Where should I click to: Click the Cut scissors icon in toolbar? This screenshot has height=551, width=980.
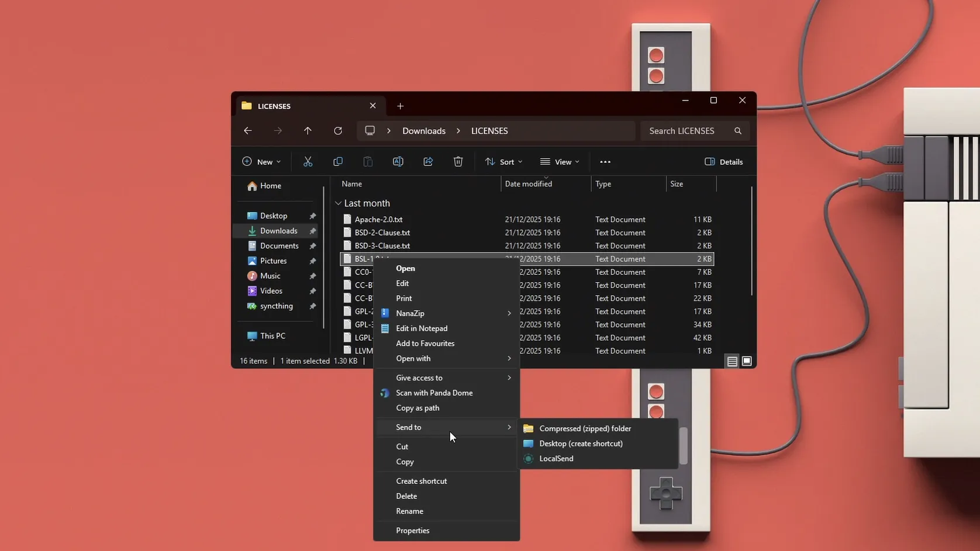[308, 162]
